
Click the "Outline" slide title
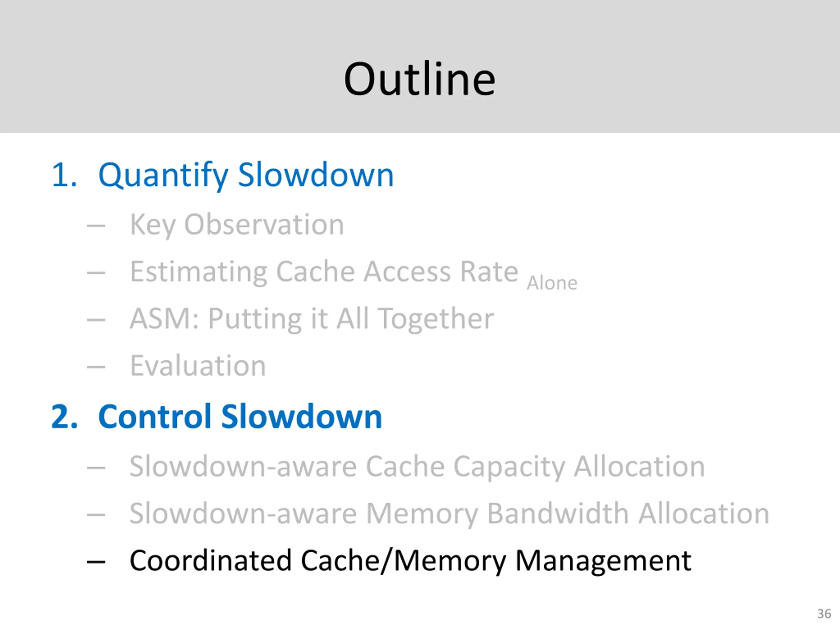coord(419,79)
